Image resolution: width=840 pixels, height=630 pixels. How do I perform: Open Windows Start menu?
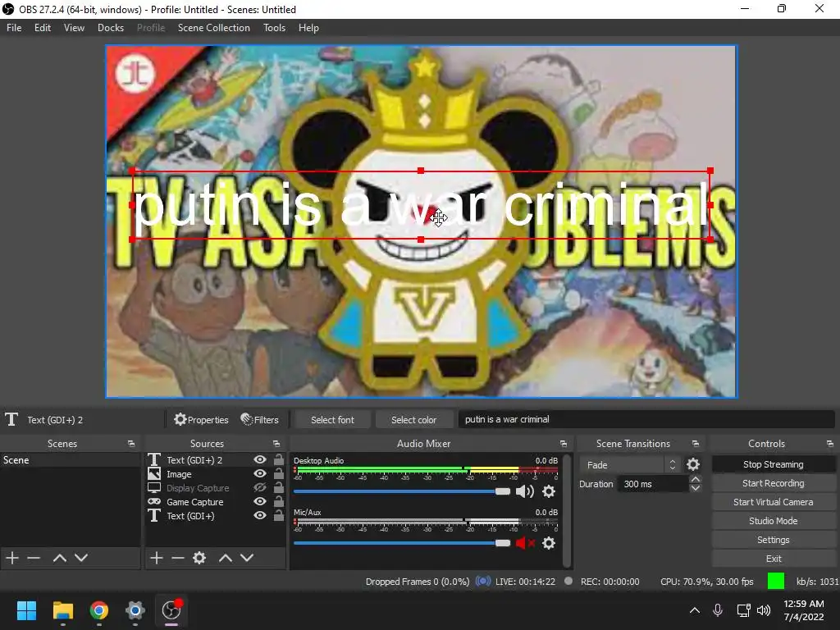(x=26, y=610)
